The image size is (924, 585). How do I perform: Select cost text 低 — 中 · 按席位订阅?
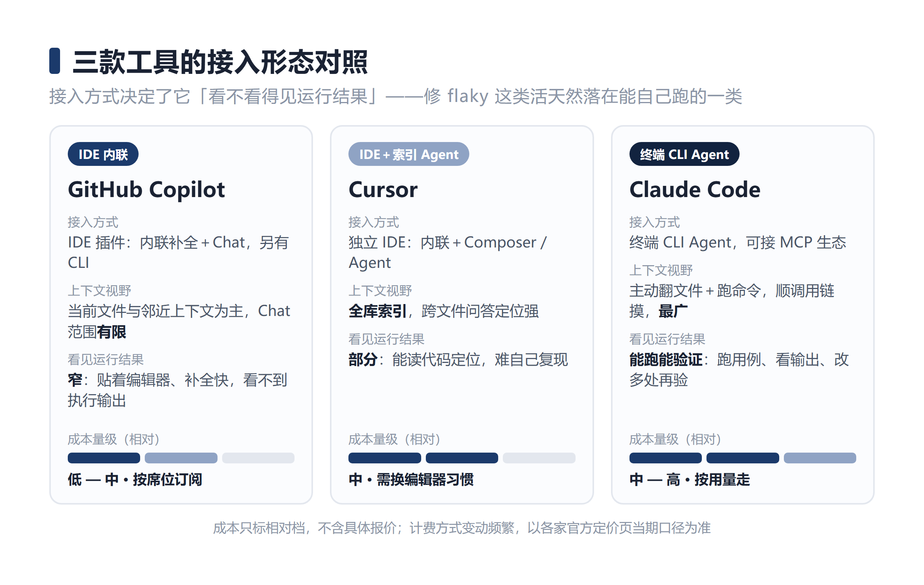click(135, 480)
